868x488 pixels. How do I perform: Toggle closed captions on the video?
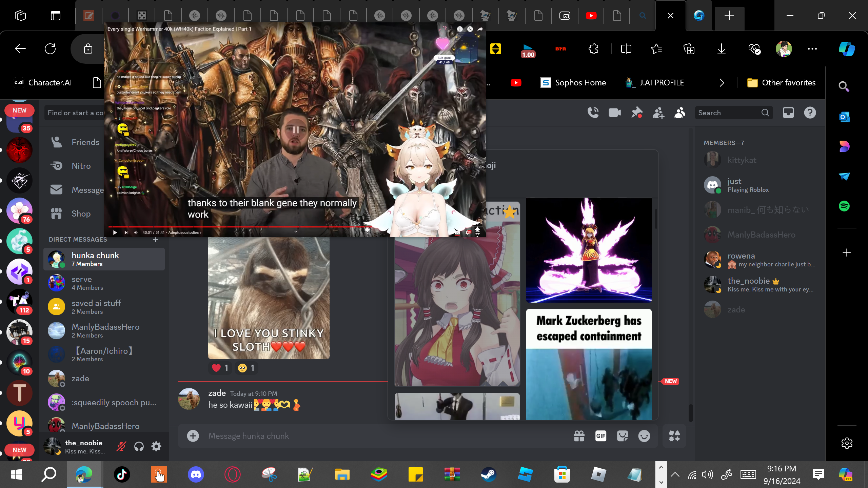click(x=457, y=232)
